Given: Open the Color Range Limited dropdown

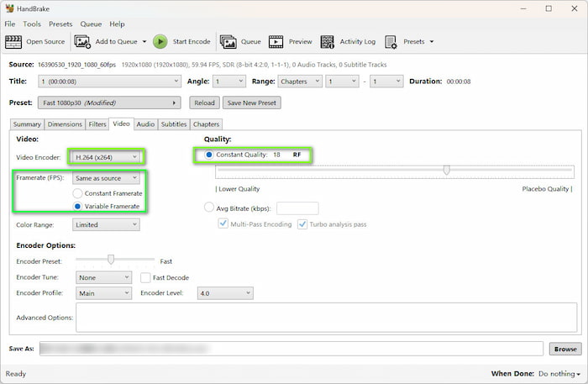Looking at the screenshot, I should 106,224.
